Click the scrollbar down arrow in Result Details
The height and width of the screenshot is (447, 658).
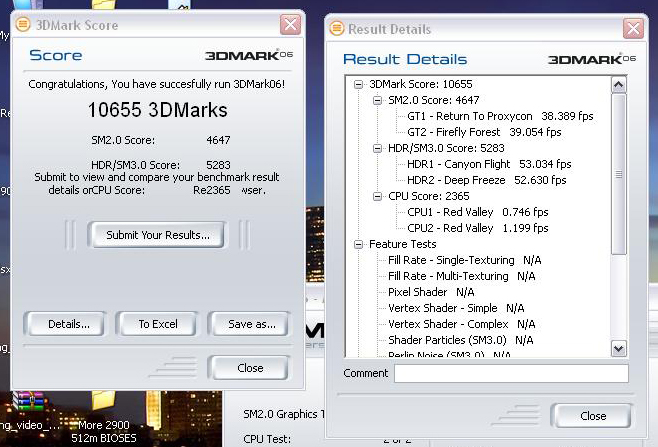619,348
